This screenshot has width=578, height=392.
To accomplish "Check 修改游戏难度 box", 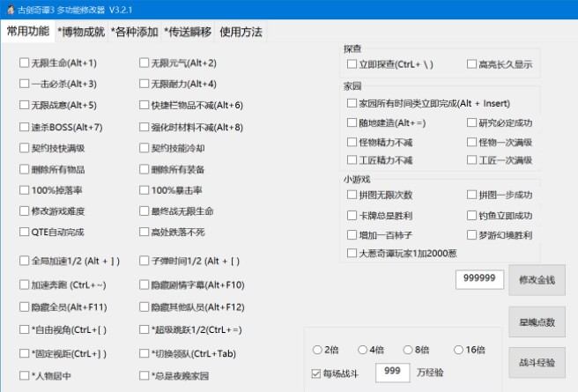I will coord(25,211).
